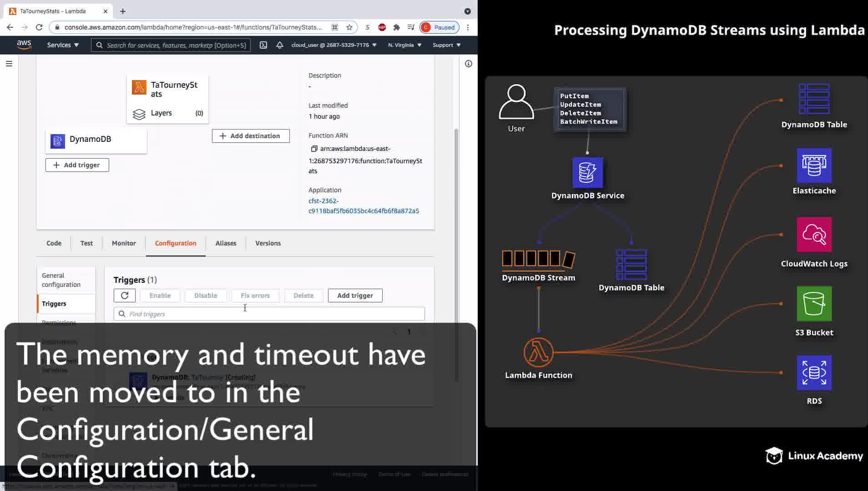The width and height of the screenshot is (868, 491).
Task: Open the CloudShell terminal icon
Action: (263, 45)
